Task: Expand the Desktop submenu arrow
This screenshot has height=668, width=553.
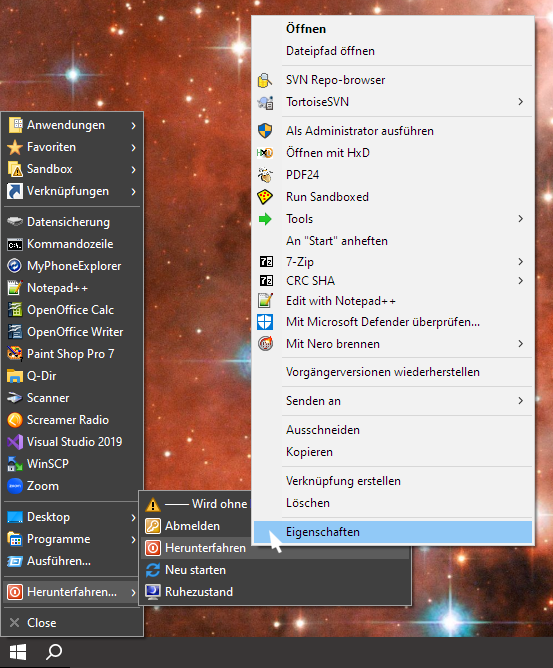Action: 133,517
